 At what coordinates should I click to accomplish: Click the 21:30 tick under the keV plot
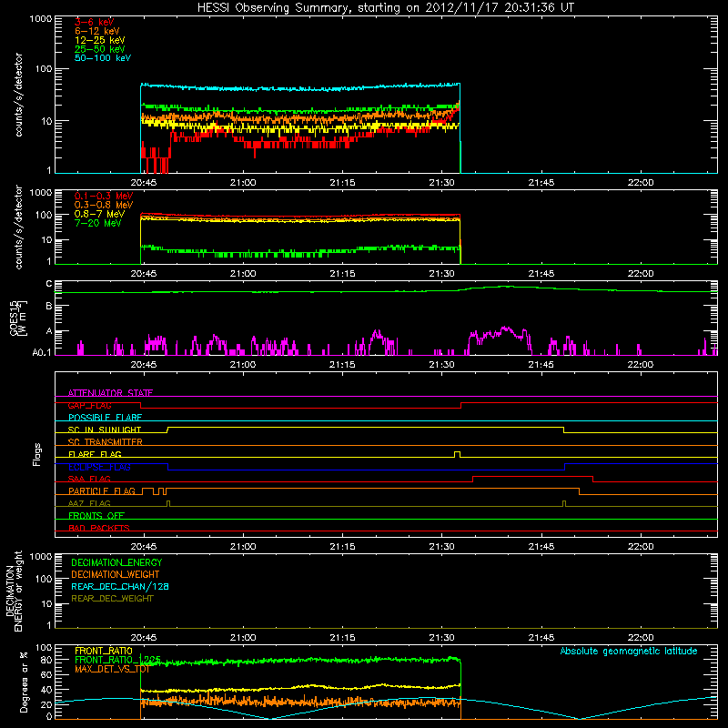tap(441, 183)
